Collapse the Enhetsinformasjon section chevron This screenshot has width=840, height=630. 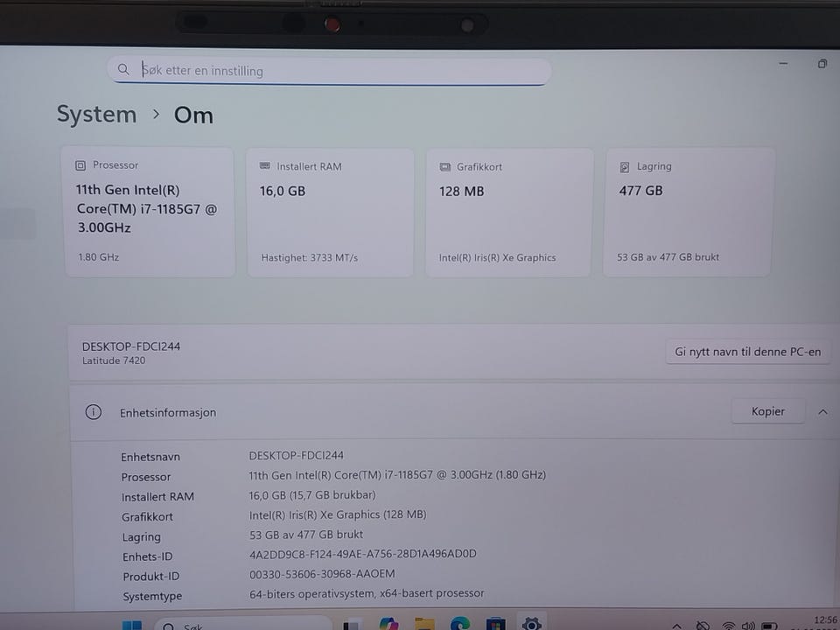822,412
